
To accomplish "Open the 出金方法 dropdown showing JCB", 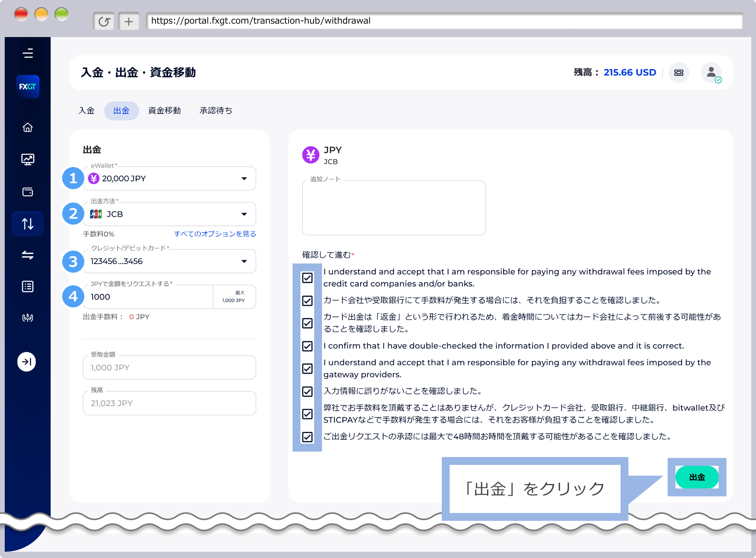I will point(169,214).
